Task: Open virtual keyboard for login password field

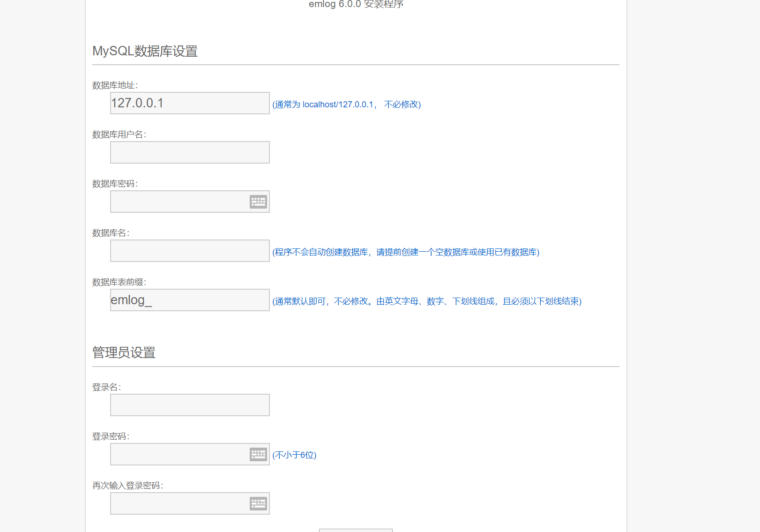Action: 258,454
